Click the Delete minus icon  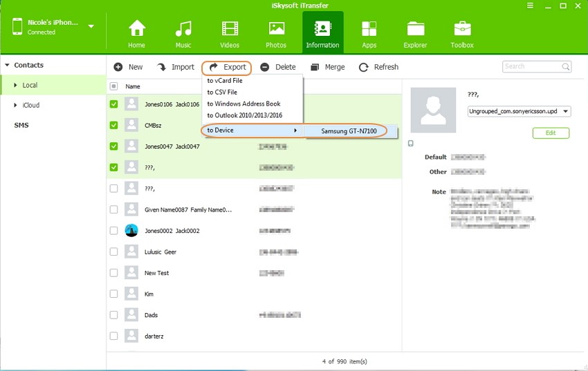pos(265,67)
